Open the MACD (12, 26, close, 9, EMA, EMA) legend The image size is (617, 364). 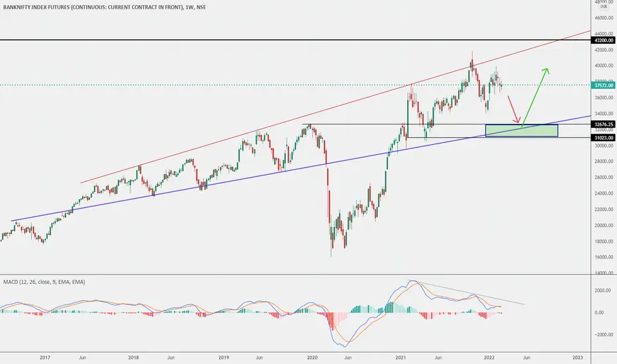click(44, 282)
